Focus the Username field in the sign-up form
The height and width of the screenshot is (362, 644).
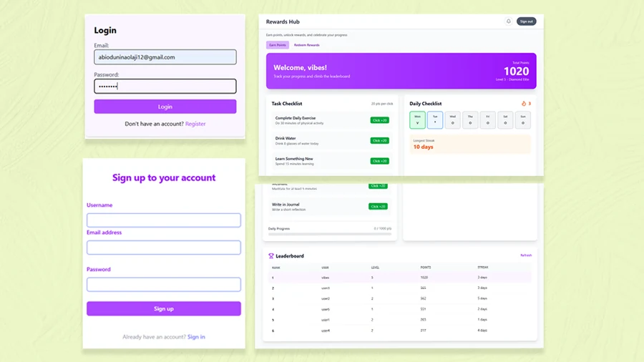[x=164, y=220]
